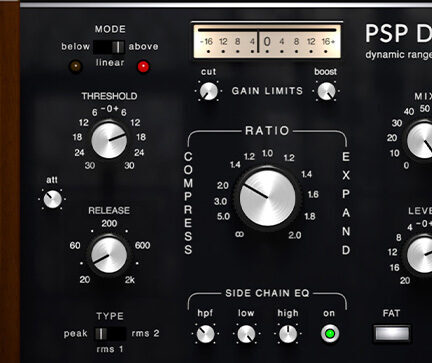Click the '600' release marking

pyautogui.click(x=143, y=246)
